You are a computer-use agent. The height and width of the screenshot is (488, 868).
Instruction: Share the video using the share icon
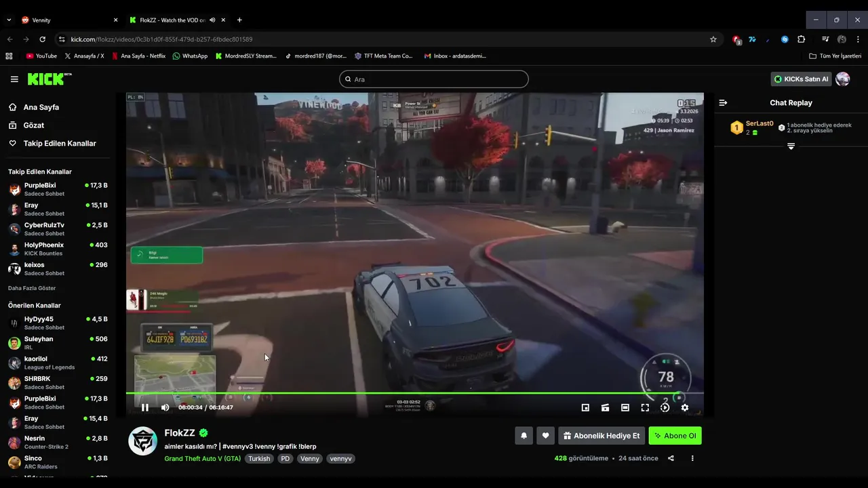(671, 458)
